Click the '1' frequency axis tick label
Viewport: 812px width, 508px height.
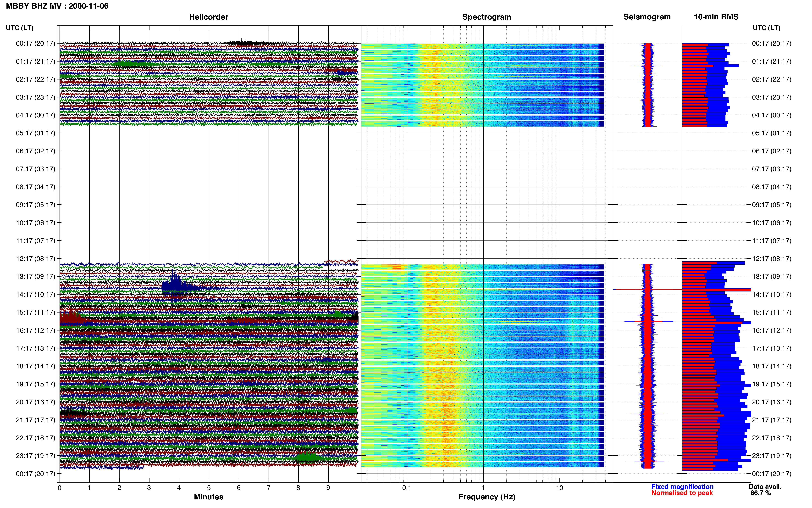point(483,487)
